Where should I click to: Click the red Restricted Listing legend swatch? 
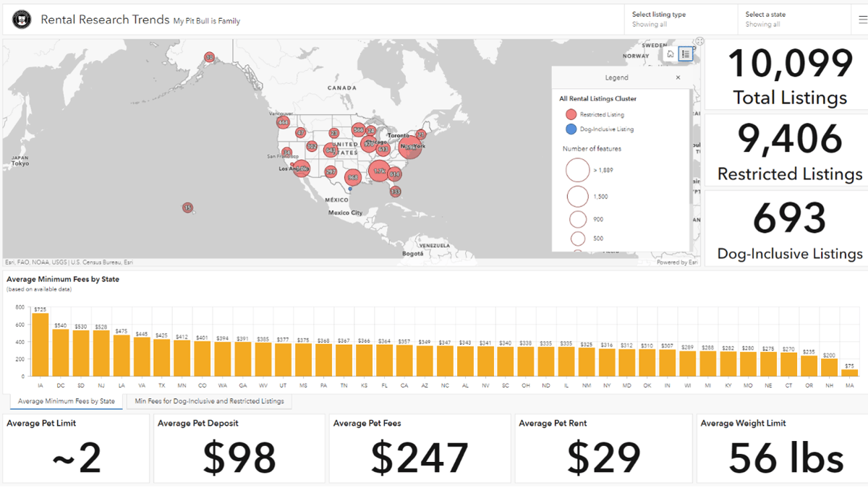(x=571, y=114)
